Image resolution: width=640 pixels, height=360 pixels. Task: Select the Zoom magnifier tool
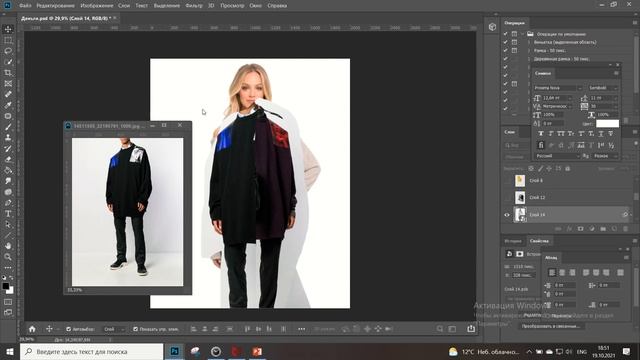[8, 257]
